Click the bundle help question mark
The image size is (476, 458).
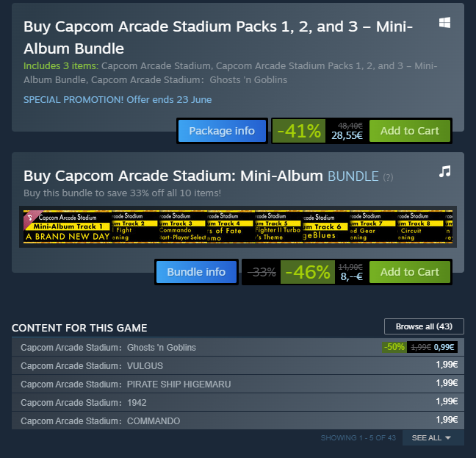tap(388, 177)
